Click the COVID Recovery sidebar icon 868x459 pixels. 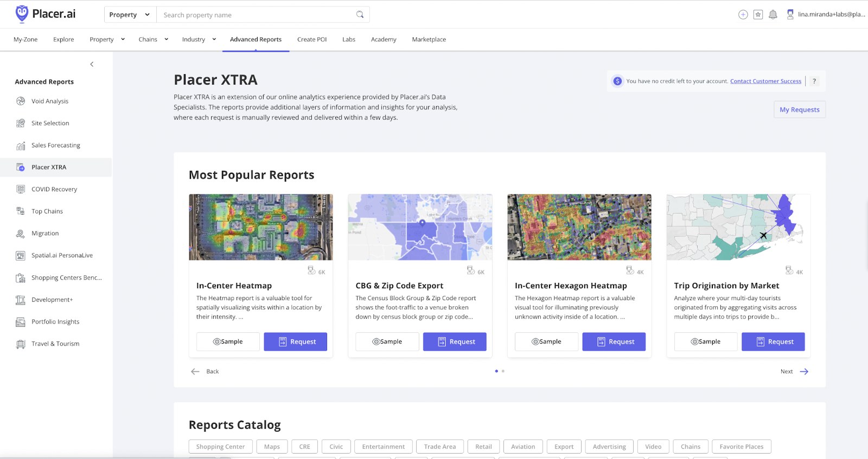pyautogui.click(x=21, y=189)
